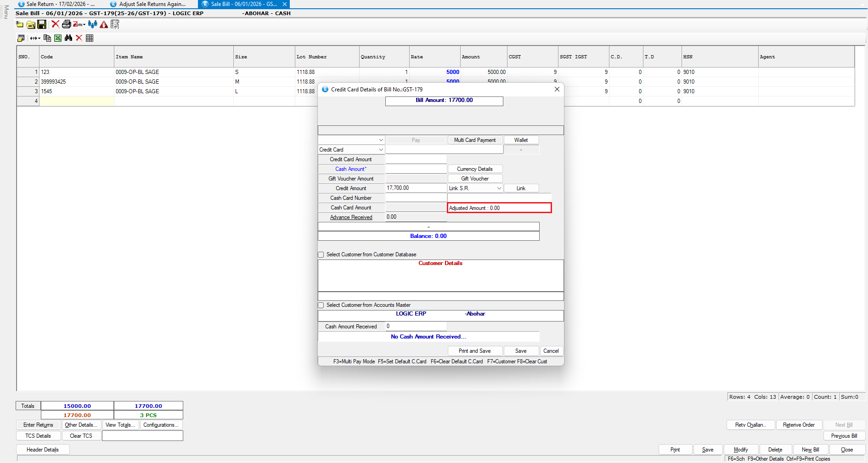The width and height of the screenshot is (868, 463).
Task: Click the grid view icon
Action: [x=90, y=38]
